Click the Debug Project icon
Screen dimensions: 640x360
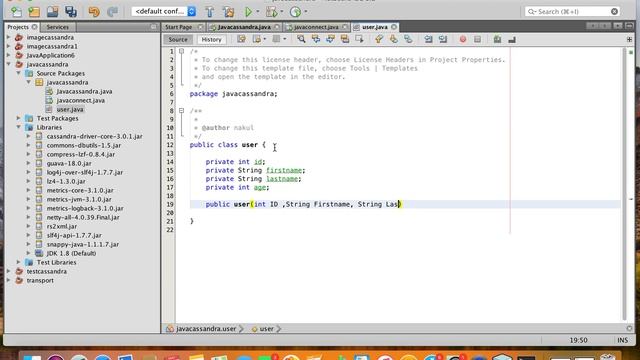pyautogui.click(x=271, y=12)
